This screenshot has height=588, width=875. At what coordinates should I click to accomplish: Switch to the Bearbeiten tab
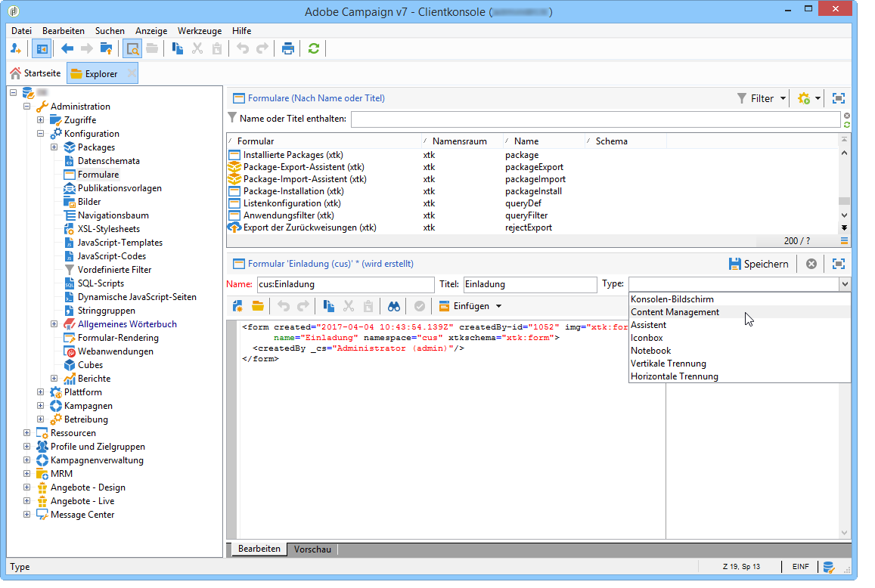point(259,549)
